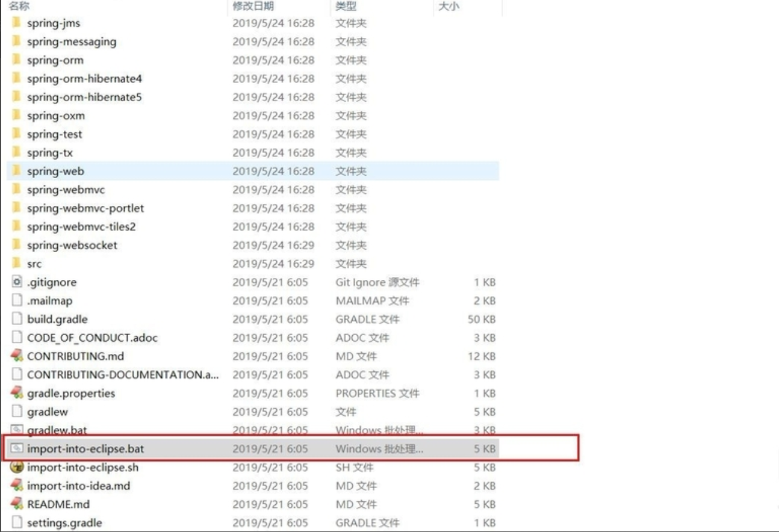
Task: Click the spring-orm-hibernate4 folder icon
Action: point(16,78)
